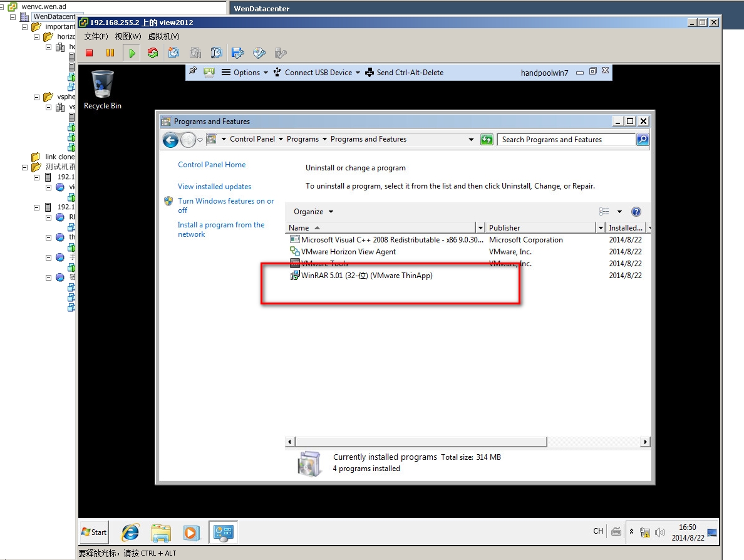Image resolution: width=744 pixels, height=560 pixels.
Task: Open the 文件(F) menu
Action: 96,36
